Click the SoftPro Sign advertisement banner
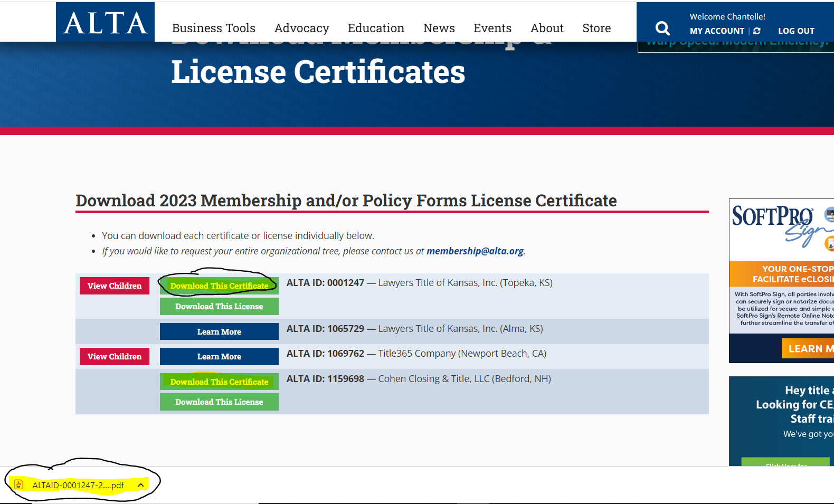The width and height of the screenshot is (834, 504). 781,281
